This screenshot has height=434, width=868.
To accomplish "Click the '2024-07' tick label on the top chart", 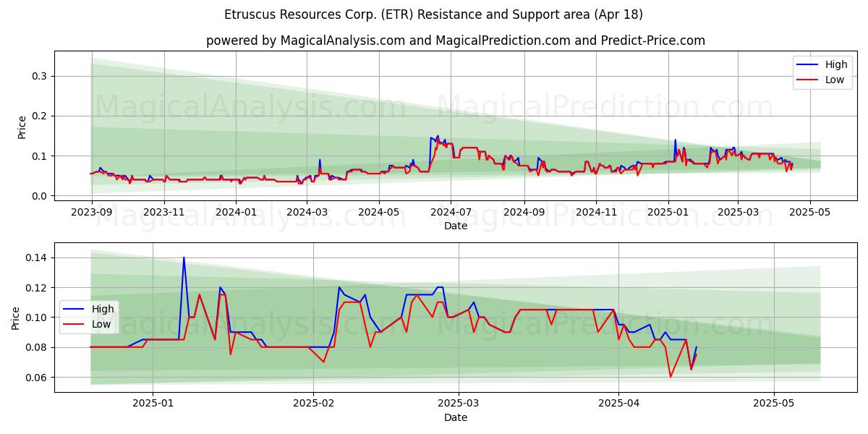I will 451,212.
